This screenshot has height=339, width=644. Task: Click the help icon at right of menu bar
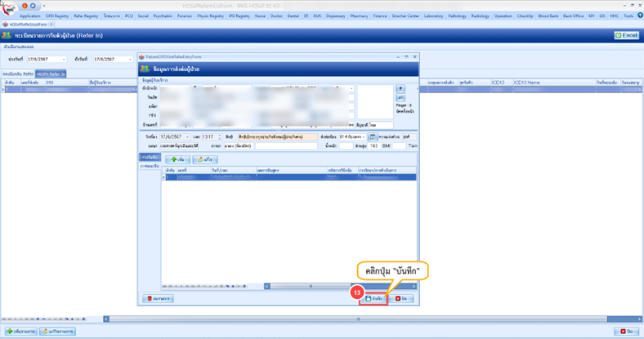640,16
